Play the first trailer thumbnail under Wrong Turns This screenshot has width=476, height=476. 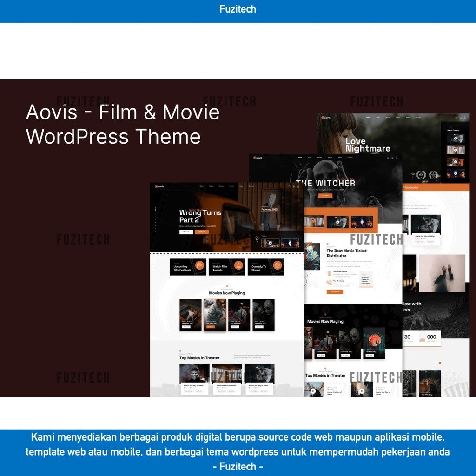click(271, 243)
